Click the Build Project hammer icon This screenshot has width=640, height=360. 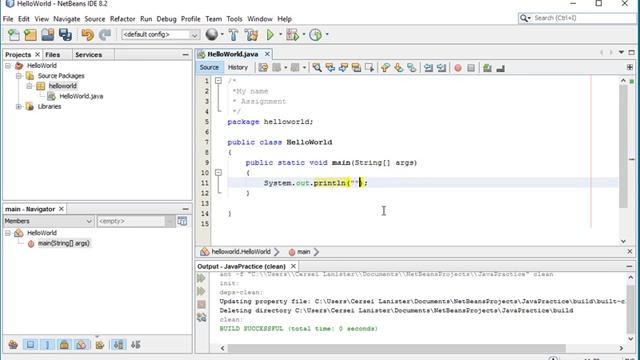[233, 35]
